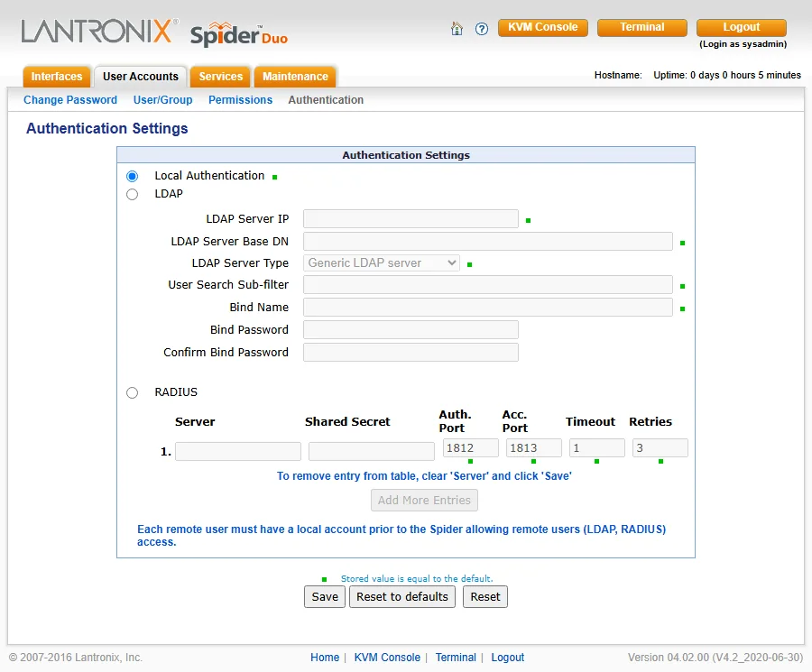Click the footer KVM Console link
Viewport: 812px width, 672px height.
387,658
